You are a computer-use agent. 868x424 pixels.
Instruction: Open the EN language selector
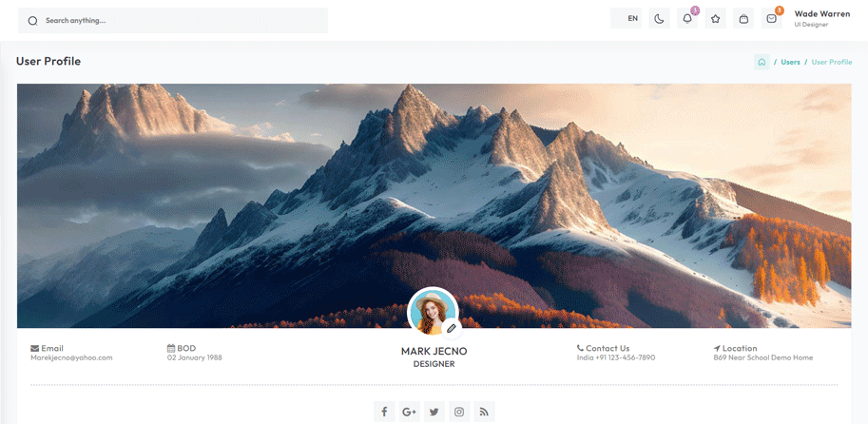(627, 18)
